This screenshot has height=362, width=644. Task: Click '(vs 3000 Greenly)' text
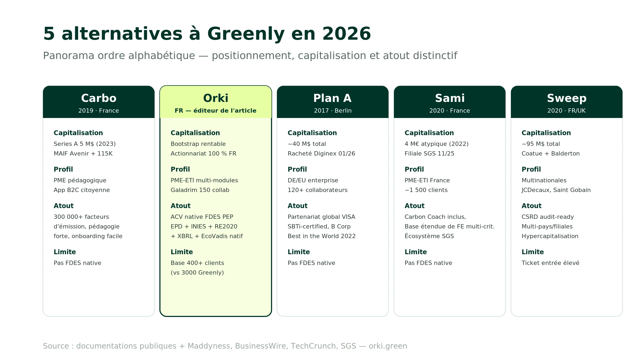(x=197, y=273)
